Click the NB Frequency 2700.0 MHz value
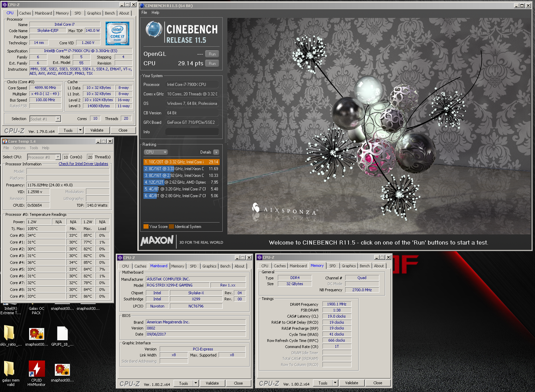This screenshot has height=392, width=535. (x=362, y=290)
